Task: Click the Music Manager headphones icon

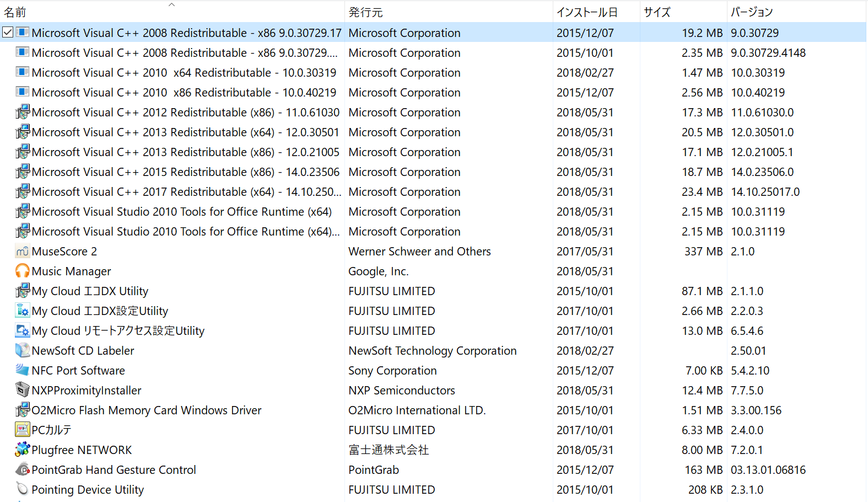Action: pos(22,271)
